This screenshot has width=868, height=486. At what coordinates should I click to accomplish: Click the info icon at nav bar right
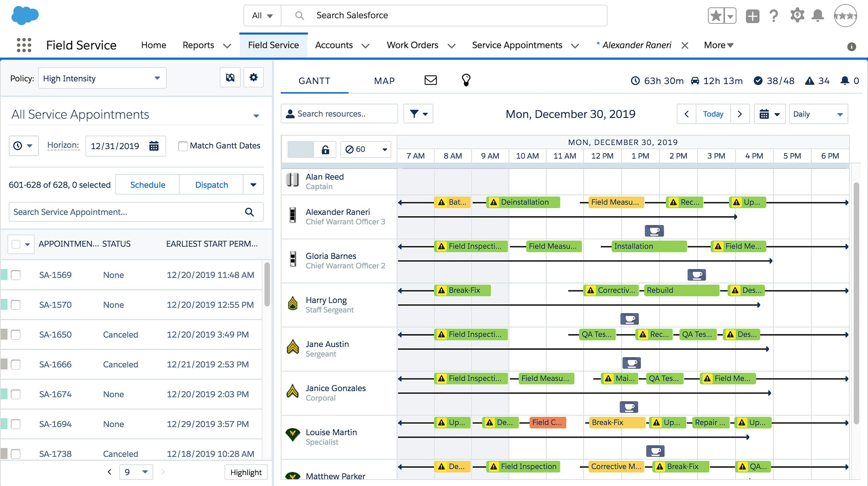tap(851, 46)
